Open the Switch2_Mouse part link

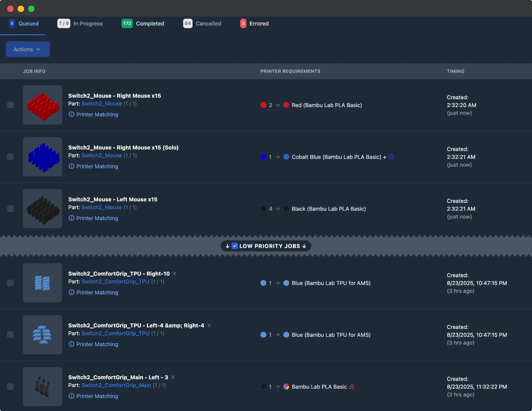pyautogui.click(x=101, y=104)
